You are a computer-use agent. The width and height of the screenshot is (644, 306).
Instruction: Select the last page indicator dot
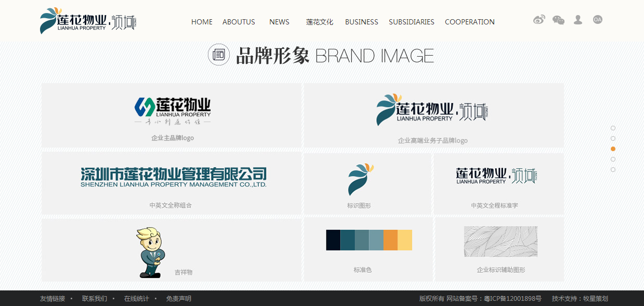click(x=613, y=170)
